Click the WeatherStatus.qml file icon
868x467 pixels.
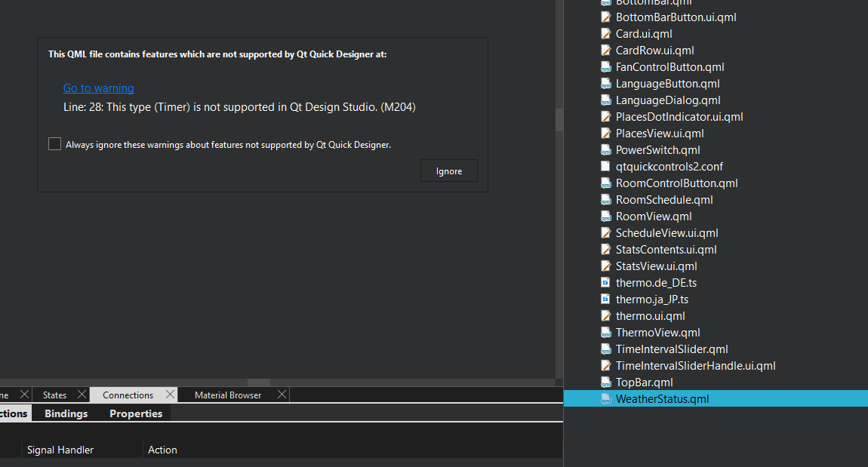pyautogui.click(x=605, y=399)
